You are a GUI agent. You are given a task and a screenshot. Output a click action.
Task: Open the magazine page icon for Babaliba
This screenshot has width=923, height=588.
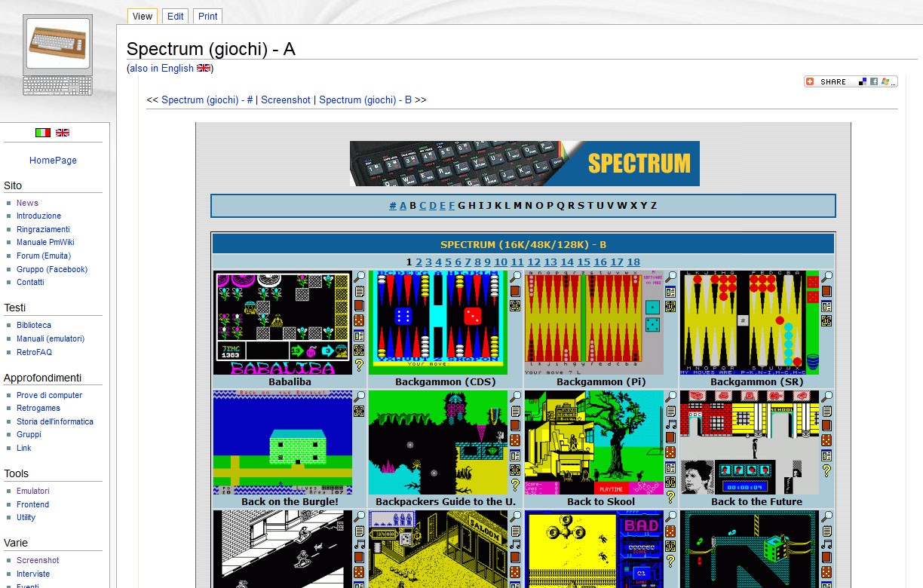coord(359,336)
